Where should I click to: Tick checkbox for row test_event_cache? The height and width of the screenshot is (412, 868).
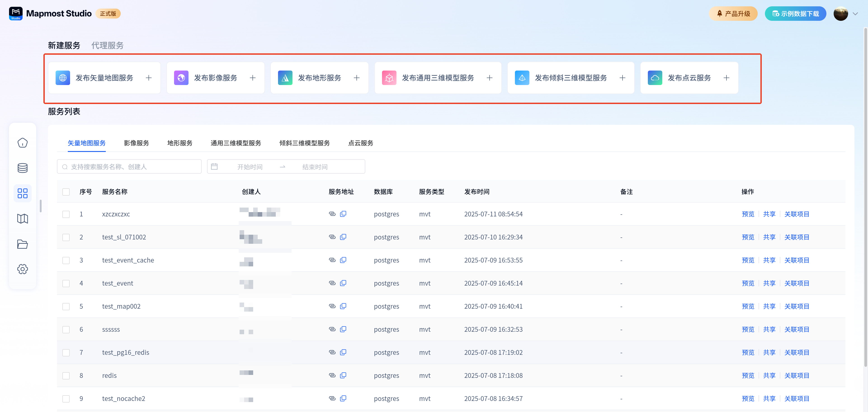coord(66,260)
